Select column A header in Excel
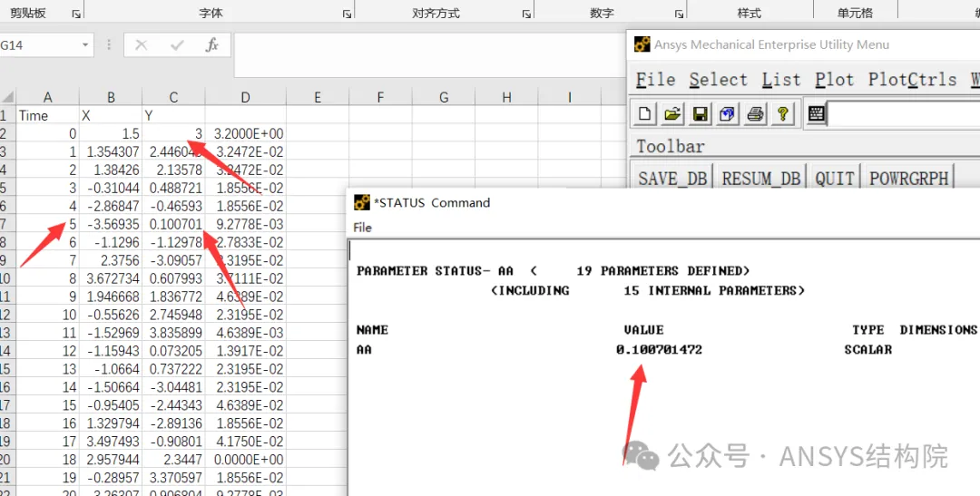 tap(47, 97)
